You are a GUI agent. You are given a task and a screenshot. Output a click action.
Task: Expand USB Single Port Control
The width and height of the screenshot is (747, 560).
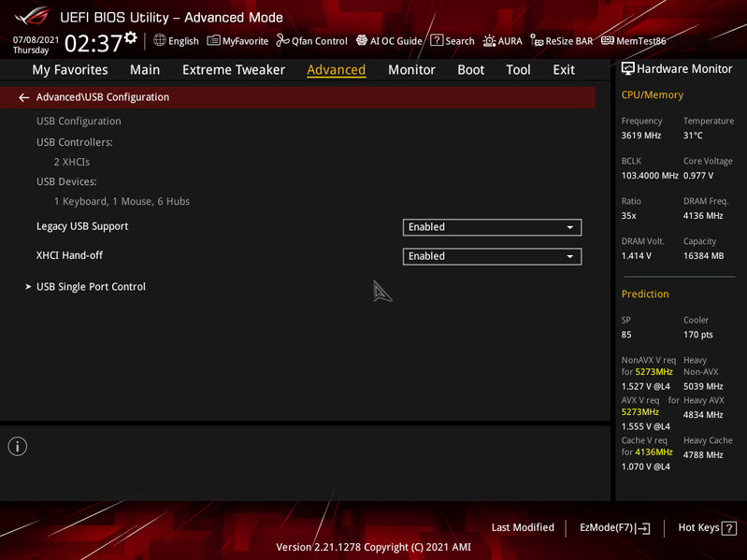[x=91, y=287]
